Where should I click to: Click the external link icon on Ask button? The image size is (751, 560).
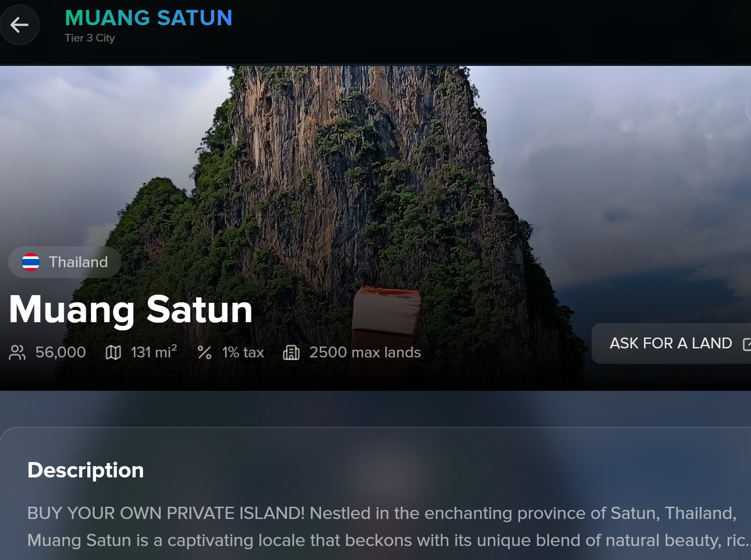746,344
